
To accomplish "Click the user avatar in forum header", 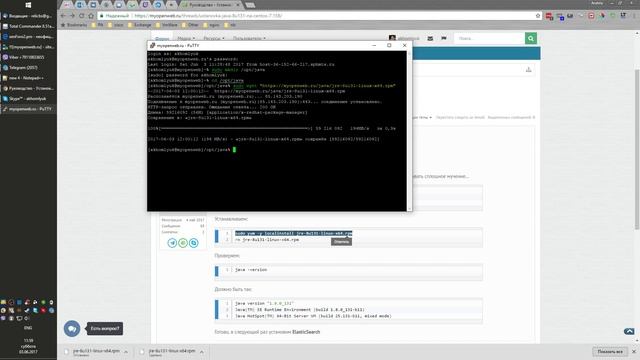I will (x=392, y=38).
